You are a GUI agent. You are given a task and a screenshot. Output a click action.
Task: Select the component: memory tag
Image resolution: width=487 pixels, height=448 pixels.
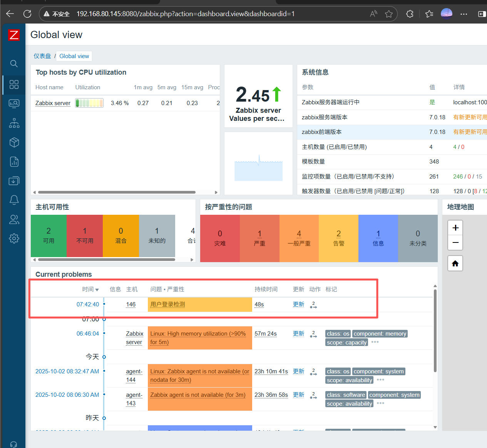point(380,334)
